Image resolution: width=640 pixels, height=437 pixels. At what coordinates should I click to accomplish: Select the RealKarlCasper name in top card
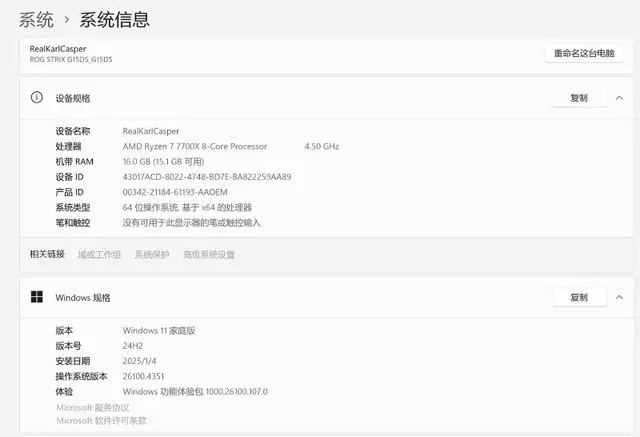pos(58,49)
